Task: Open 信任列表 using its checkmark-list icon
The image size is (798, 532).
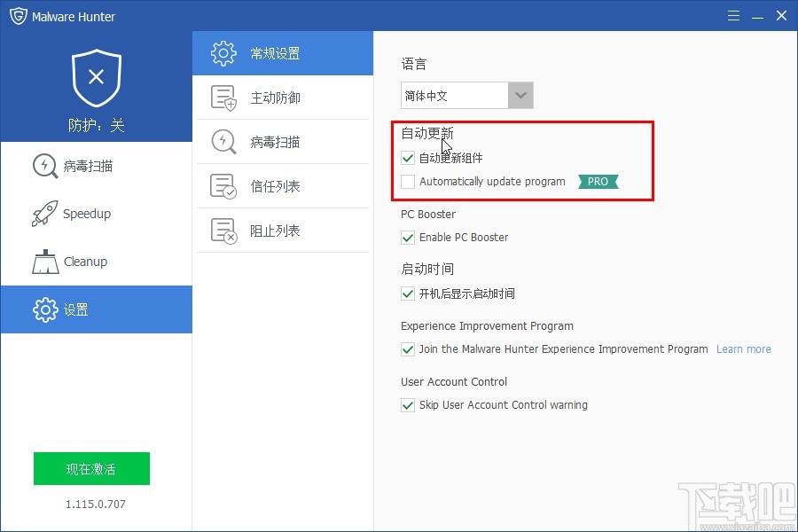Action: coord(224,185)
